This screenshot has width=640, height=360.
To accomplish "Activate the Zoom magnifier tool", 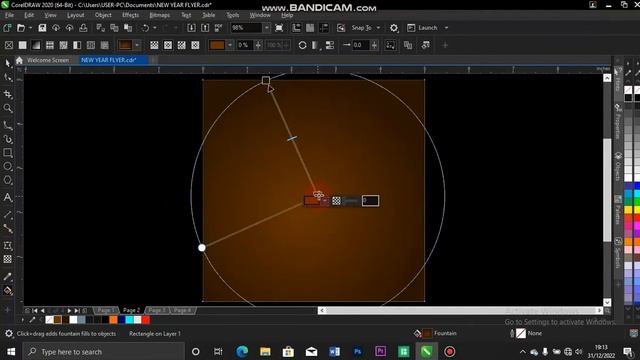I will pos(8,108).
